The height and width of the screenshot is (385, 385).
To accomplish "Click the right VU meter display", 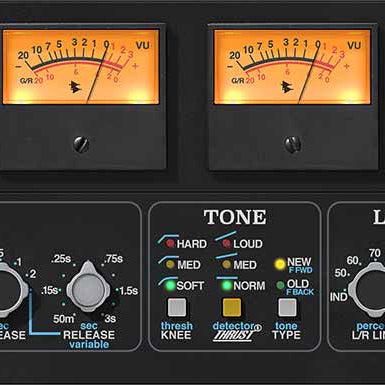I will [x=292, y=67].
